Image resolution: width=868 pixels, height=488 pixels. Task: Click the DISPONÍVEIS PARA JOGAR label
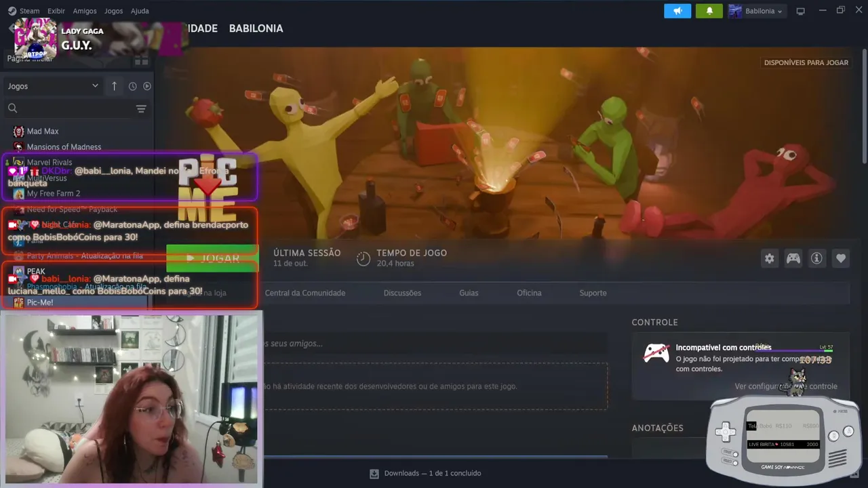tap(806, 62)
